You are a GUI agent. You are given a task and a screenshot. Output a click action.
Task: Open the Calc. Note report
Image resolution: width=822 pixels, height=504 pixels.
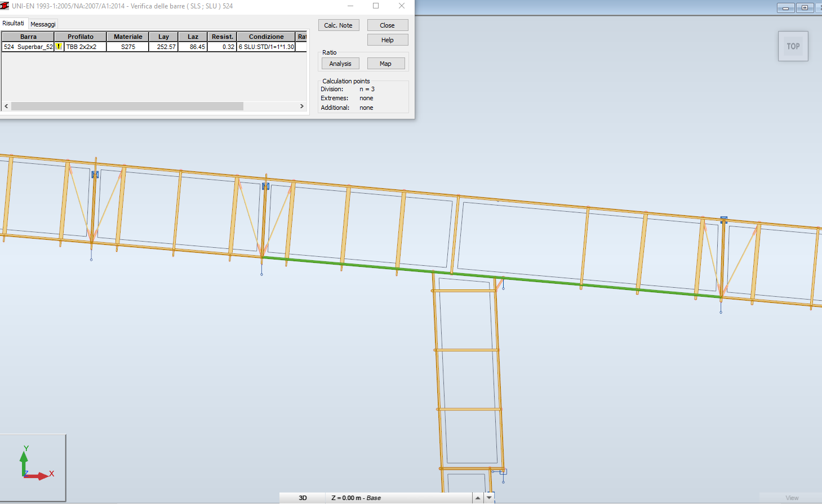click(x=339, y=25)
